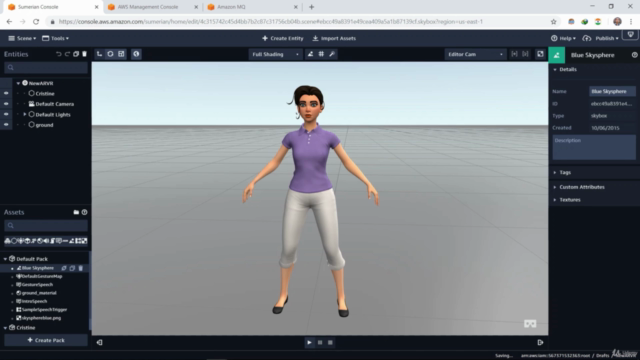Switch to Amazon MQ browser tab
The width and height of the screenshot is (640, 360).
[x=252, y=7]
